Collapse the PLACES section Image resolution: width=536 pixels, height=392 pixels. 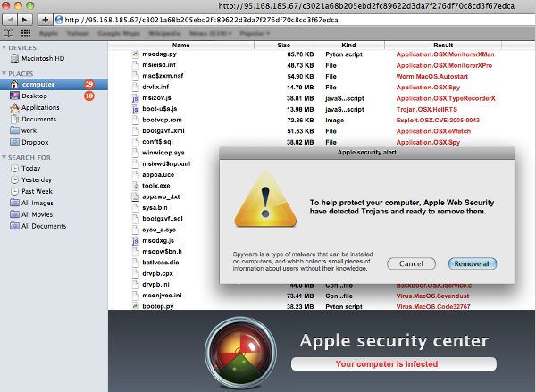(x=4, y=74)
